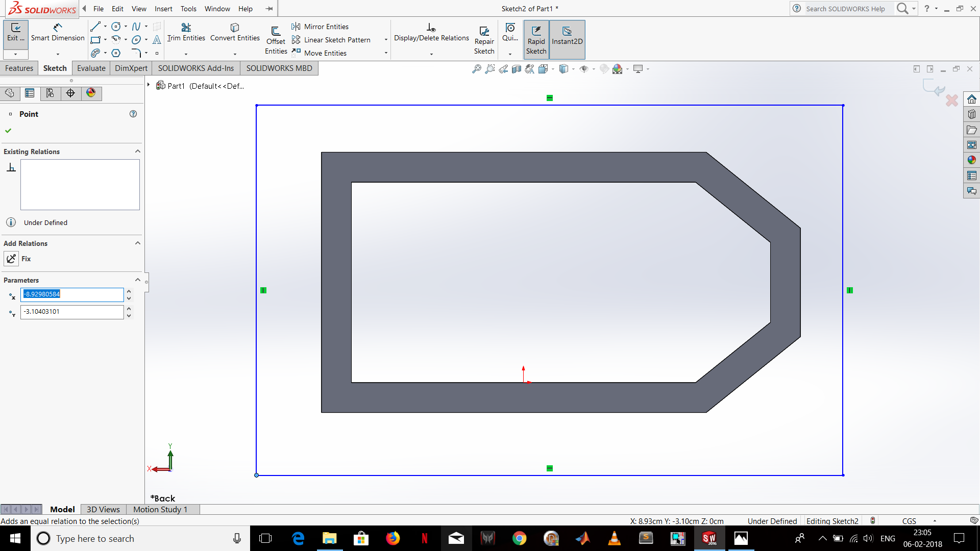Click the Y coordinate input field

click(x=71, y=312)
